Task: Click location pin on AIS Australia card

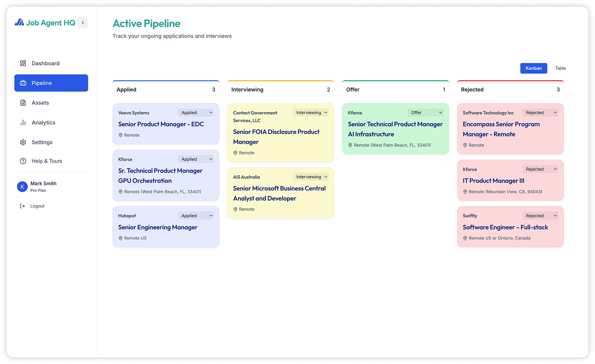Action: [235, 210]
